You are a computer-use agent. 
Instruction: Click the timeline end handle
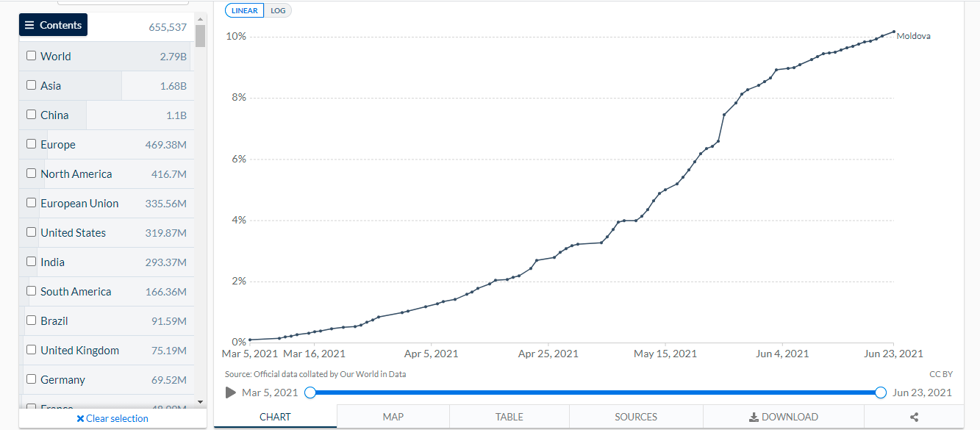881,393
